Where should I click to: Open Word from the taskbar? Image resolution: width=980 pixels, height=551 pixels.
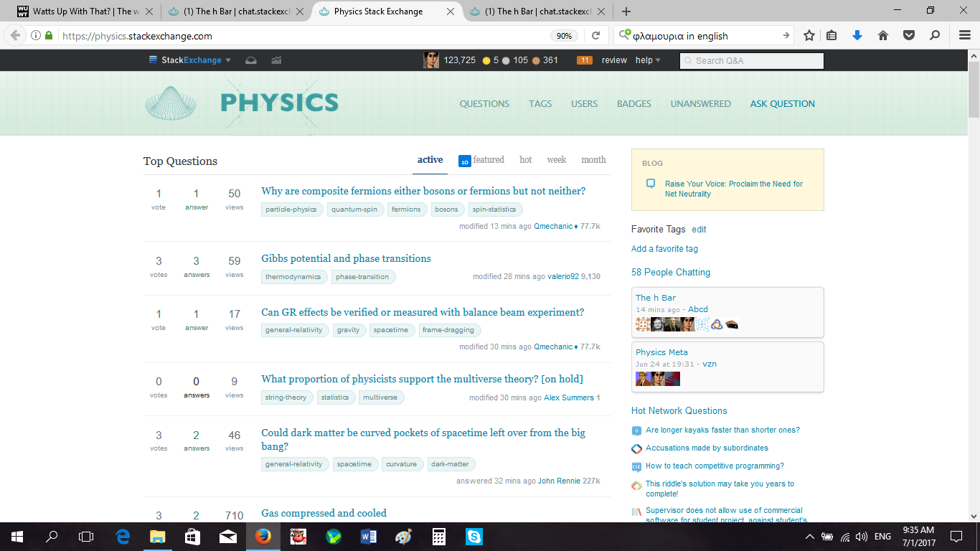point(369,536)
